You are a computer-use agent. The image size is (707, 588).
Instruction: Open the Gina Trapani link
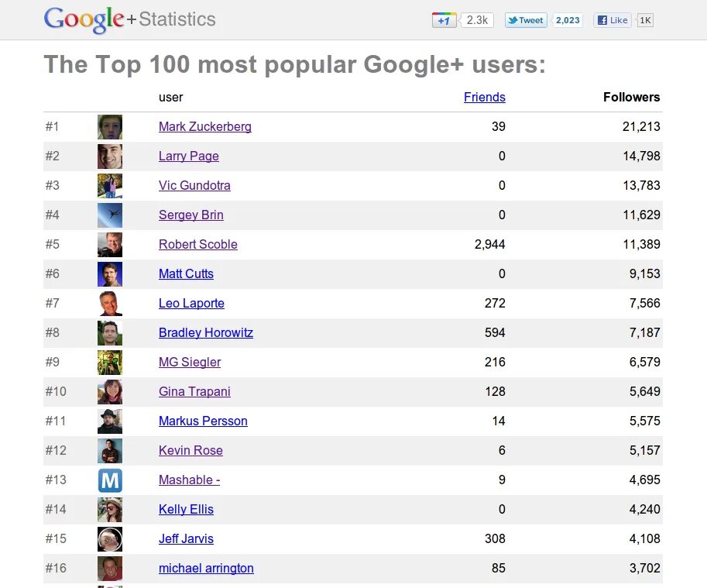point(194,391)
